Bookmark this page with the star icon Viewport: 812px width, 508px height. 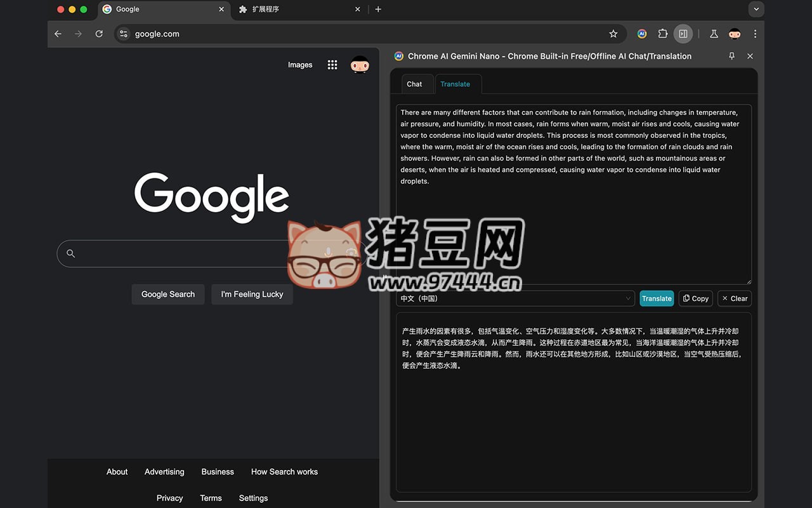(613, 34)
